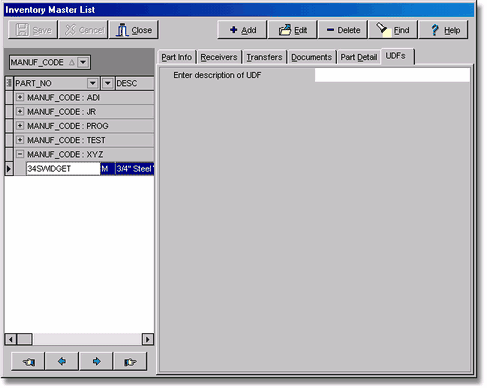The image size is (487, 388).
Task: Click the DESC column header
Action: [x=135, y=83]
